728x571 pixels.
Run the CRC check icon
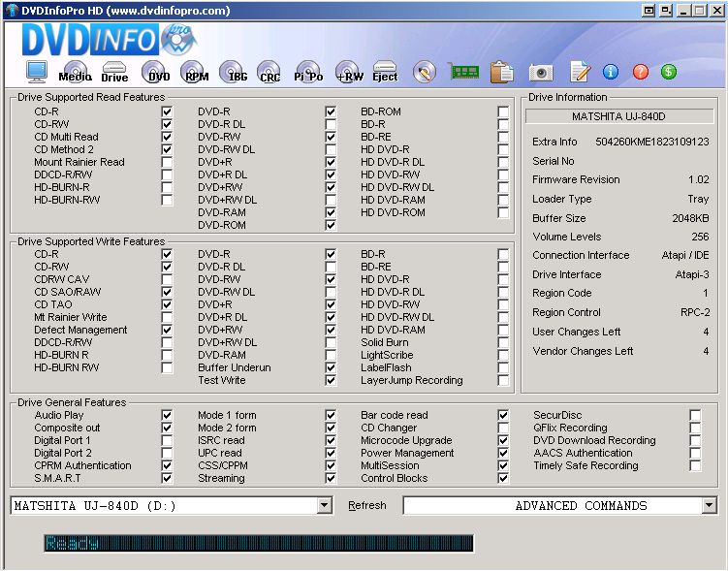269,72
